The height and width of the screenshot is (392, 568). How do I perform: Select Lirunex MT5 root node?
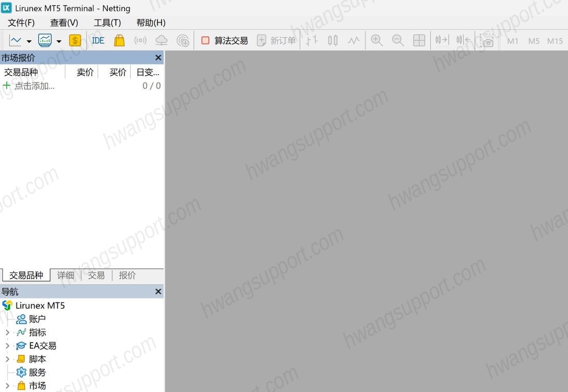point(40,305)
